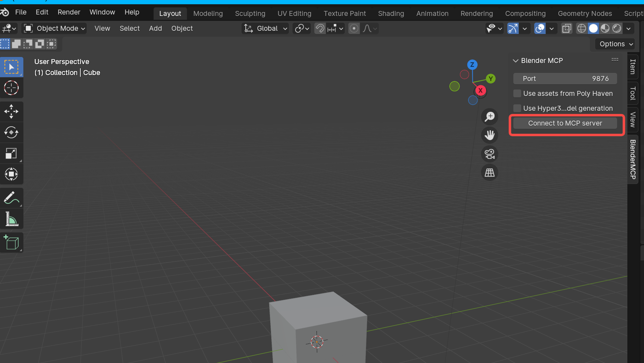
Task: Open the Window menu
Action: 102,12
